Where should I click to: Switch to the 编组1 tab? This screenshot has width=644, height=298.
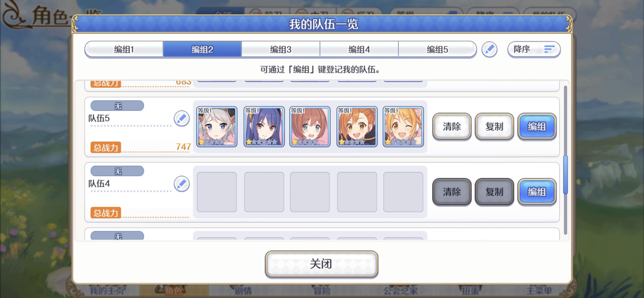click(124, 49)
